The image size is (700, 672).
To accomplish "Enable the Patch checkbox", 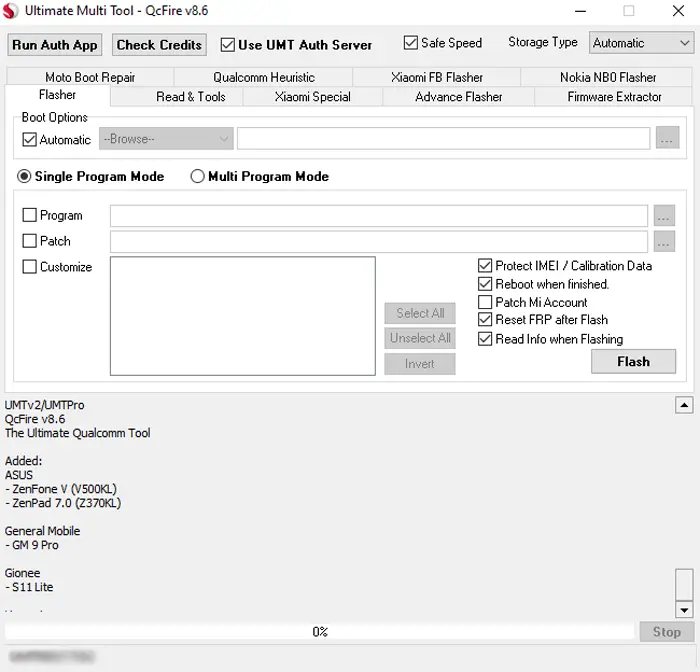I will (29, 241).
